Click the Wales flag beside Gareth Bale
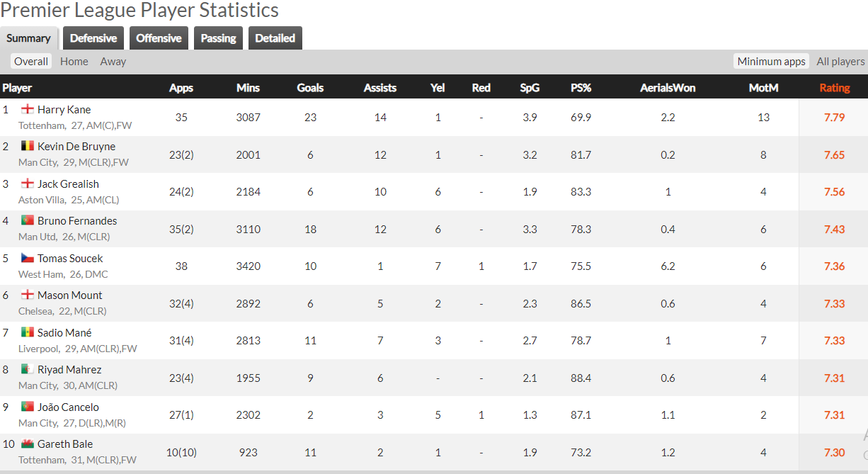This screenshot has height=474, width=868. coord(28,444)
